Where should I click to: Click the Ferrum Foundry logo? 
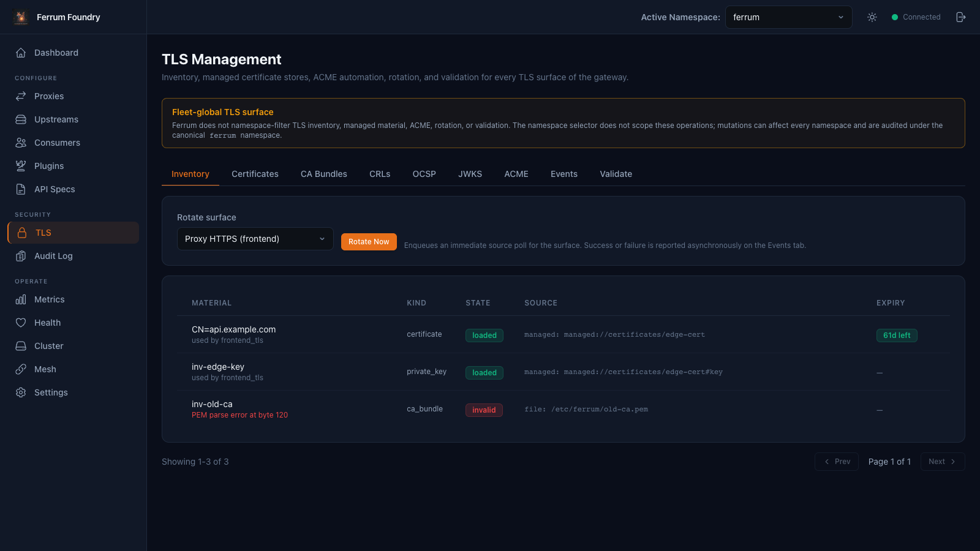click(x=21, y=17)
